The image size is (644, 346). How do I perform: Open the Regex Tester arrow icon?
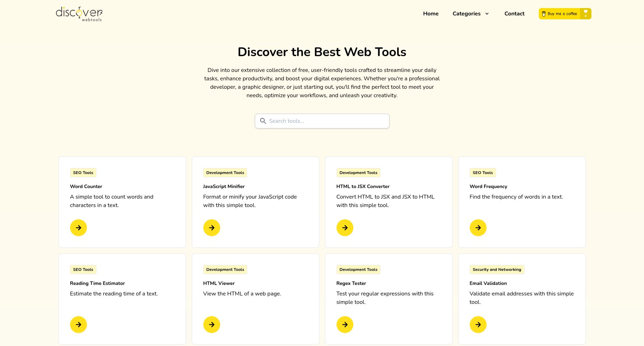click(x=345, y=325)
